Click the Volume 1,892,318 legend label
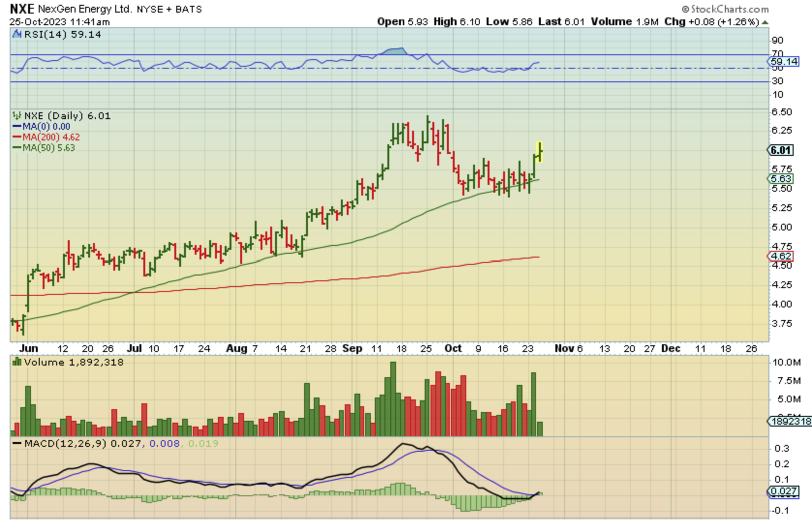 [74, 362]
